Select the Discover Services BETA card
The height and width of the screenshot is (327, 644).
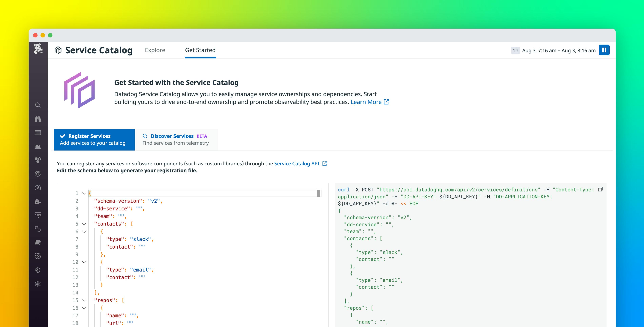click(x=176, y=139)
